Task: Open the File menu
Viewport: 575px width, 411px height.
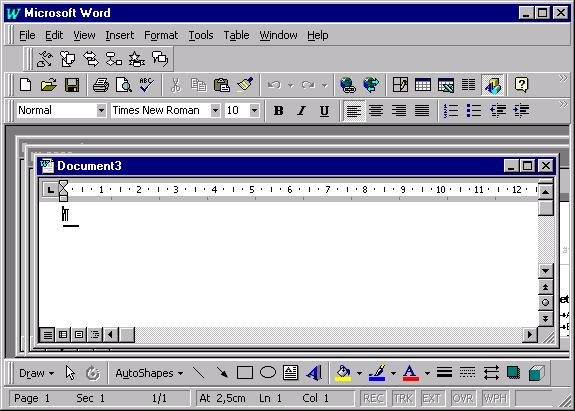Action: coord(27,35)
